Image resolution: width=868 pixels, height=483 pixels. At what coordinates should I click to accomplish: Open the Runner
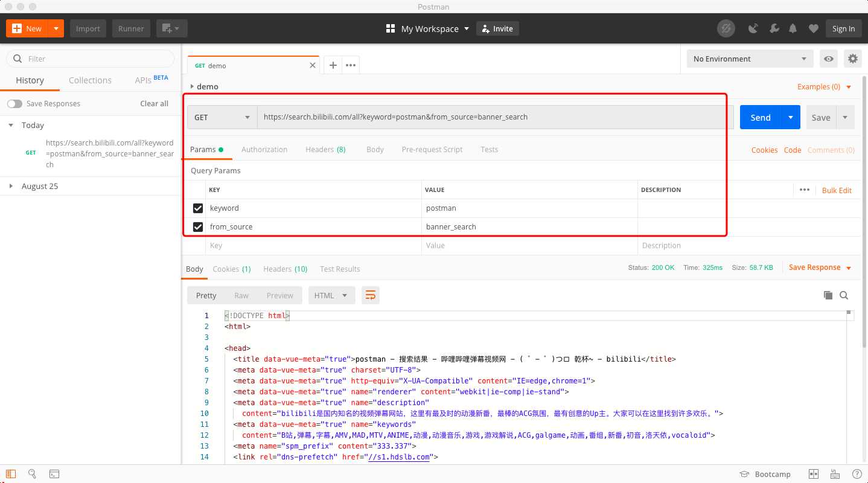pyautogui.click(x=131, y=28)
